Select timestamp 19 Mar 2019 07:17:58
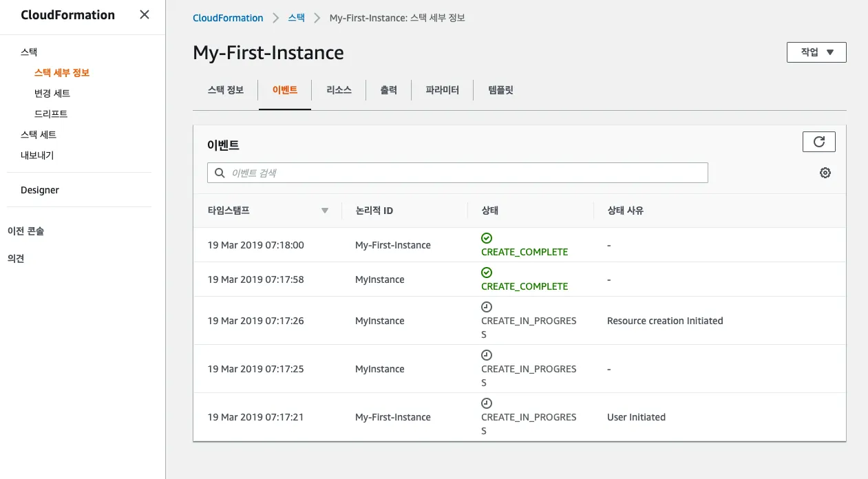 click(256, 279)
